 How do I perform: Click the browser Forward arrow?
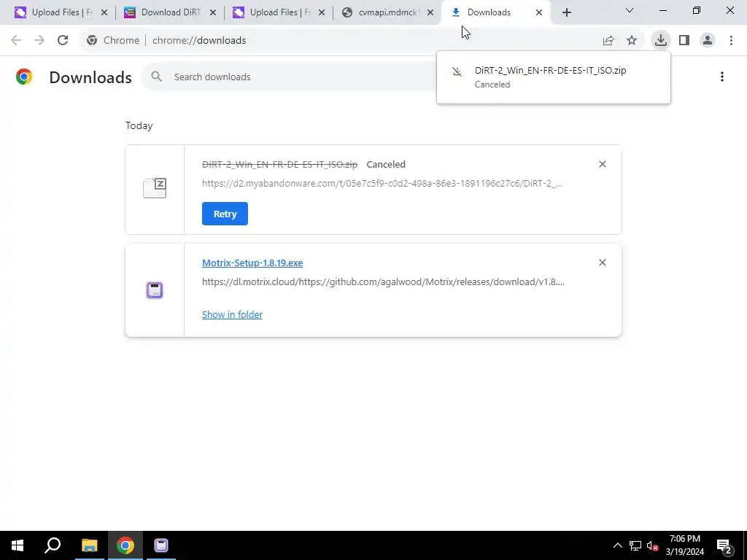pos(39,41)
